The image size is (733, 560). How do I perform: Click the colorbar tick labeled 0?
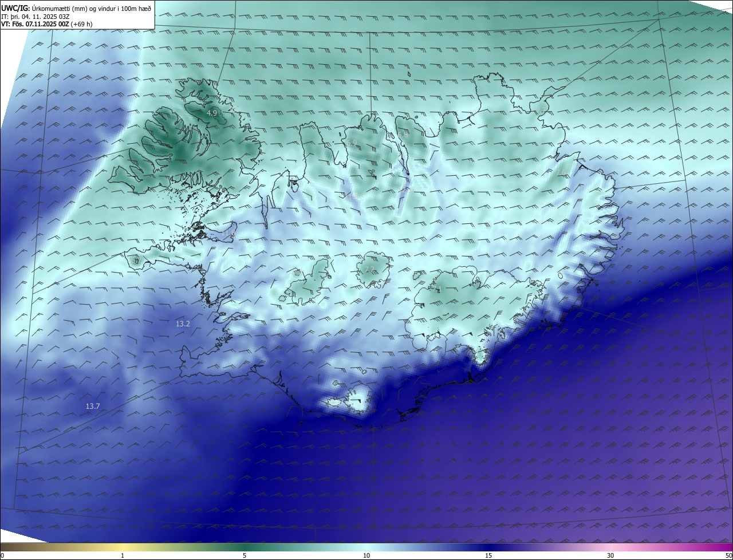(2, 555)
